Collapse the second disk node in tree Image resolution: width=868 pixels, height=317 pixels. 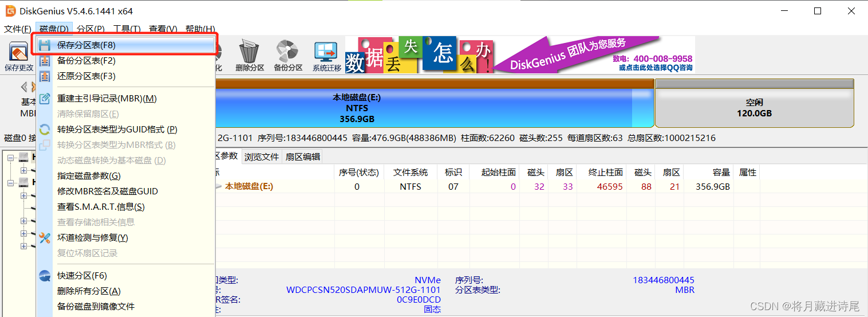(11, 182)
